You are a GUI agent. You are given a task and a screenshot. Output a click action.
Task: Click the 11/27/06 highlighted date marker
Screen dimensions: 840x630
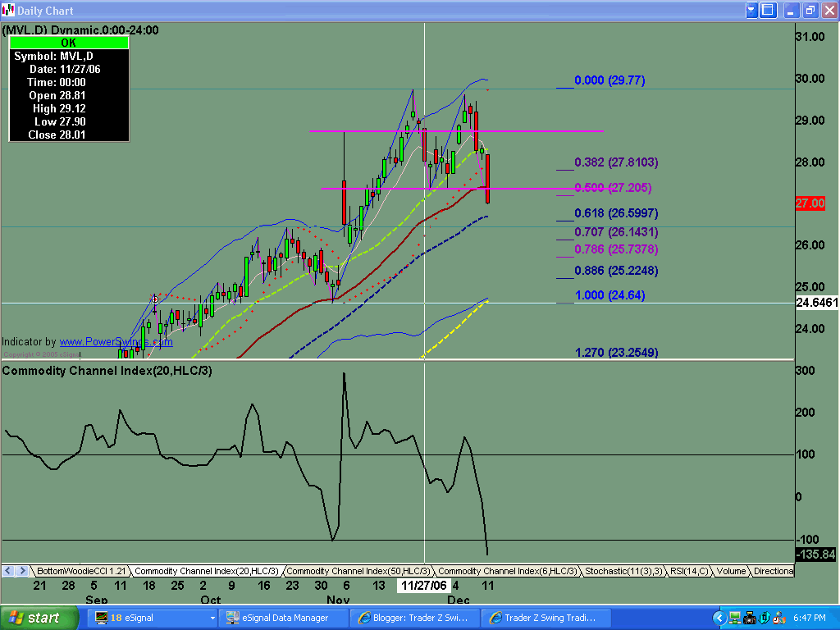(x=424, y=586)
